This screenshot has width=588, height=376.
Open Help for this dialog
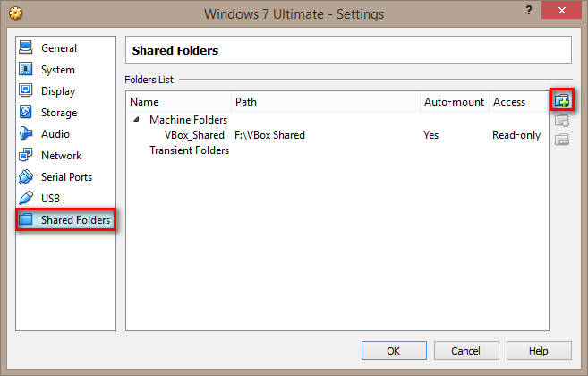tap(539, 350)
